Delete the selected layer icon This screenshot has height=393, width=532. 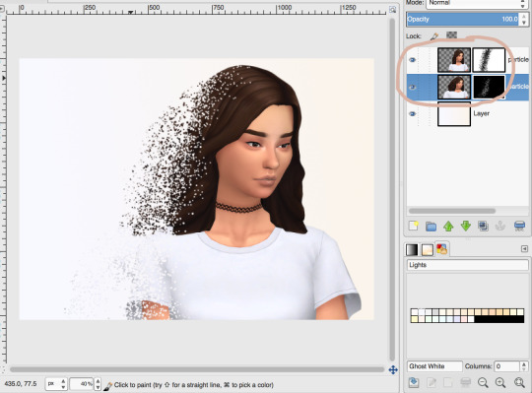pyautogui.click(x=519, y=226)
